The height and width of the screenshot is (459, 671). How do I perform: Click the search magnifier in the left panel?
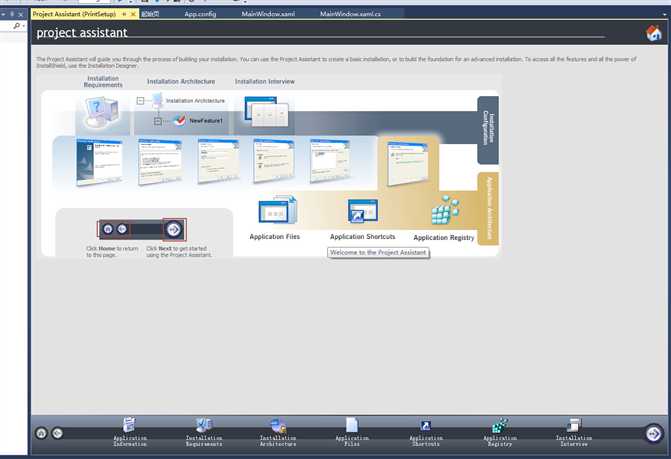(x=16, y=26)
